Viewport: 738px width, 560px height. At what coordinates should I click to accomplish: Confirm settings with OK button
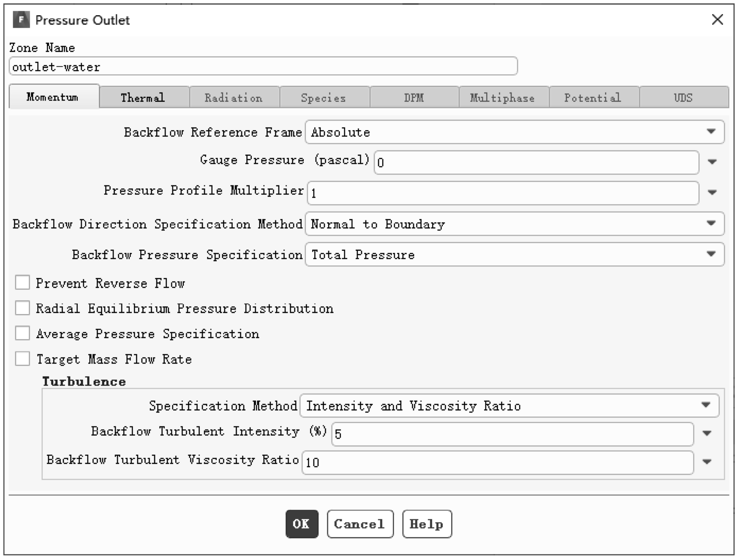(x=302, y=524)
